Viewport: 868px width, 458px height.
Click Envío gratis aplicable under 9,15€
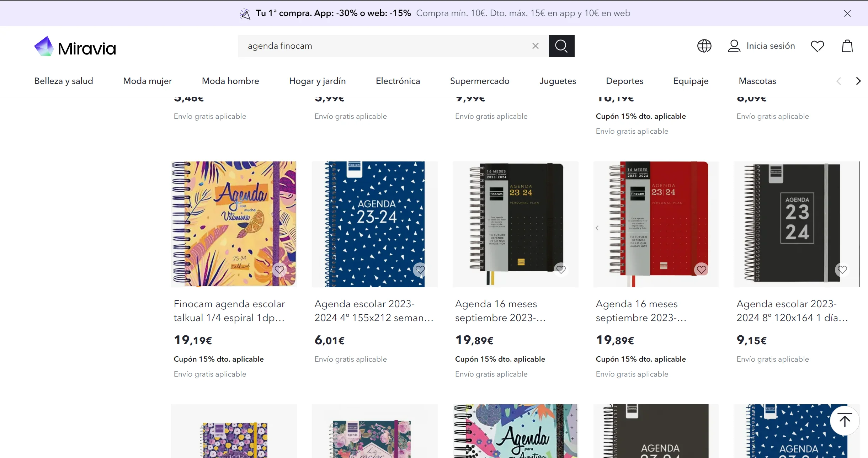773,359
